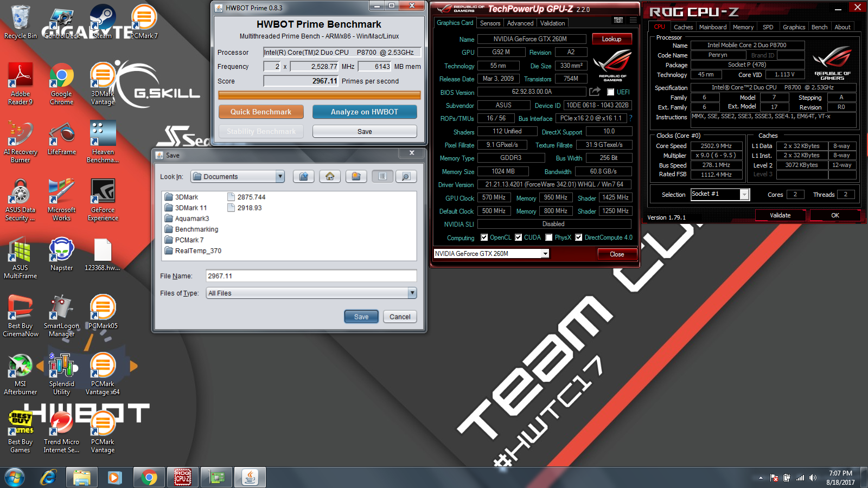This screenshot has width=868, height=488.
Task: Open the GPU-Z hamburger menu icon
Action: 633,21
